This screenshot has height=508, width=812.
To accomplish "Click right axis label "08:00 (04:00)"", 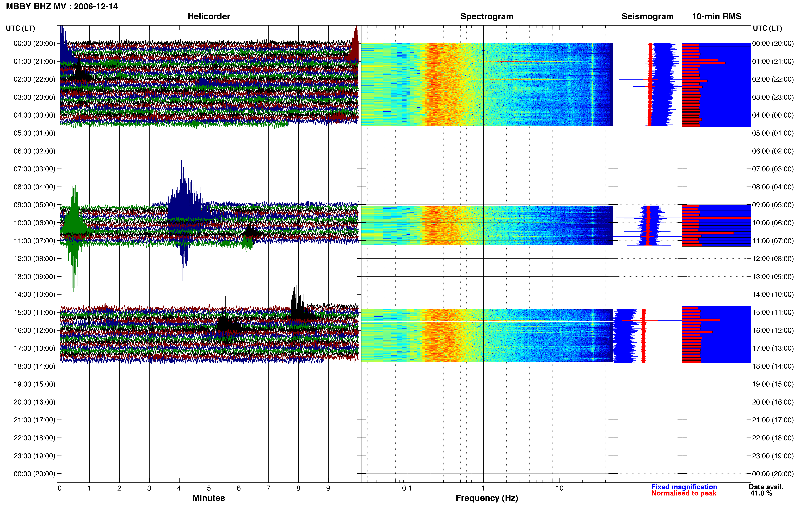I will pyautogui.click(x=773, y=187).
